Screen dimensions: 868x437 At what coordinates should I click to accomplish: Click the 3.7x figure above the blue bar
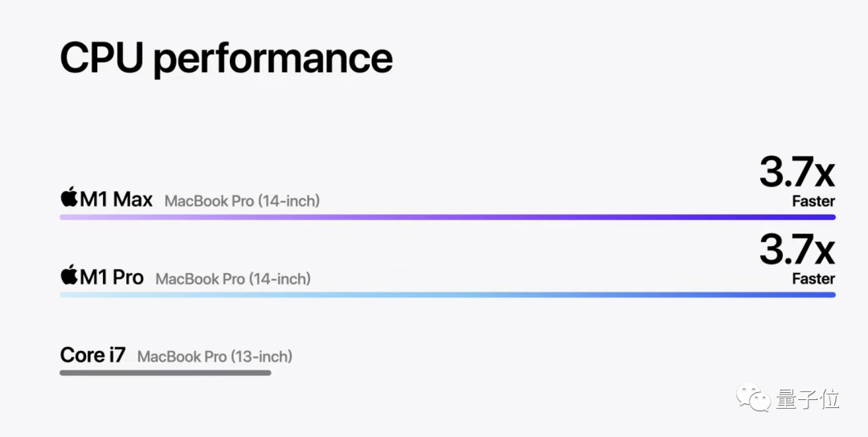tap(796, 251)
